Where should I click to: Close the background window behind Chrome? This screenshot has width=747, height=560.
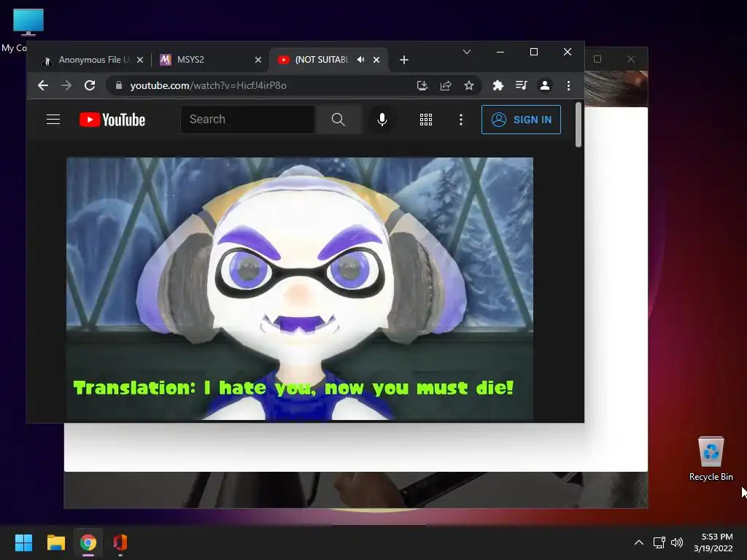[631, 59]
